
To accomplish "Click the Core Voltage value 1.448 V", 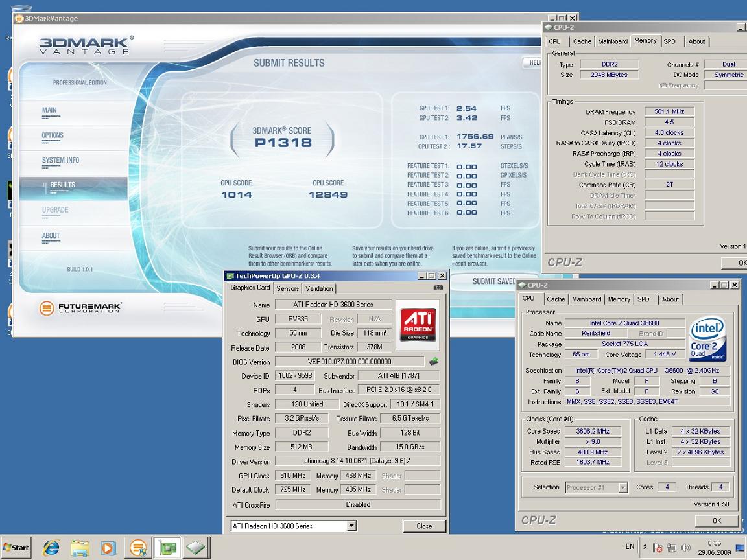I will 665,355.
